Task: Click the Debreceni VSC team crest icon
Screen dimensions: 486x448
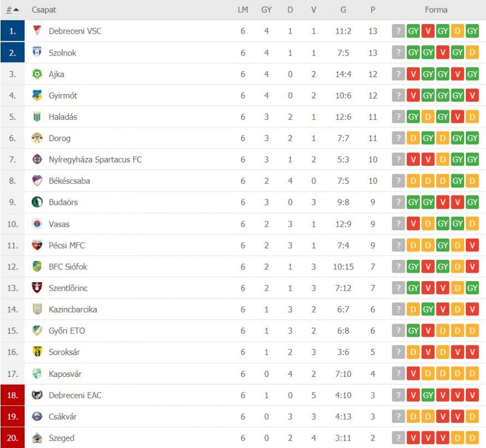Action: point(37,31)
